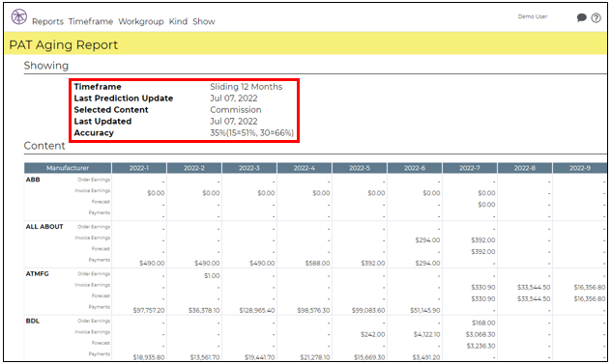Click BDL payments value $21,278.10
The height and width of the screenshot is (364, 611).
315,357
